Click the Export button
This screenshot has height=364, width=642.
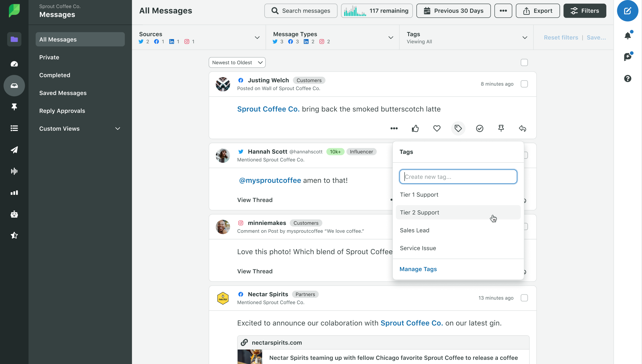538,11
